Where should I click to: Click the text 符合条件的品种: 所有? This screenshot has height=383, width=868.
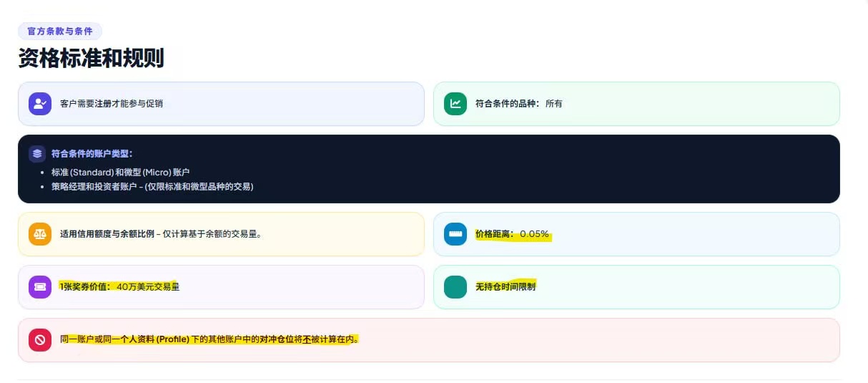click(x=519, y=104)
